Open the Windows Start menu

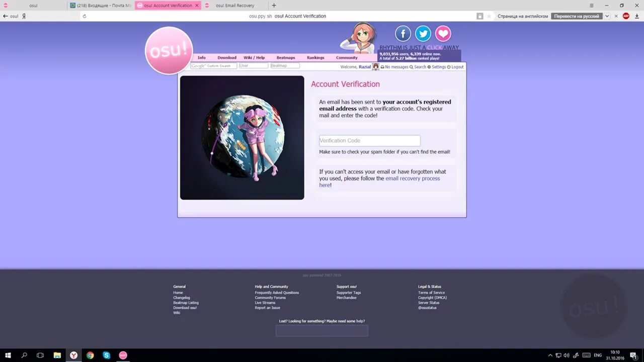point(8,355)
